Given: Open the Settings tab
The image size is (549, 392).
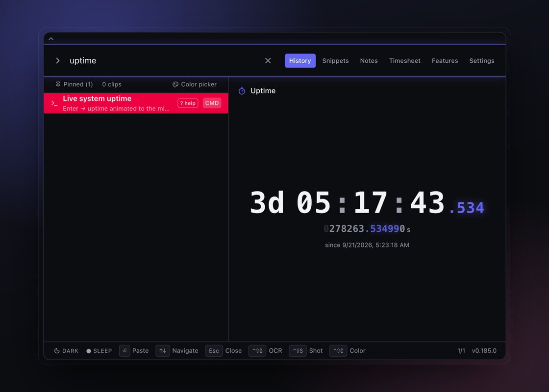Looking at the screenshot, I should tap(482, 61).
